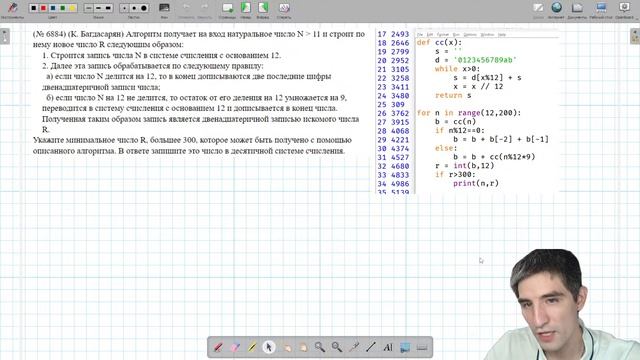Select the Eraser tool in bottom palette
The image size is (640, 360).
click(235, 347)
